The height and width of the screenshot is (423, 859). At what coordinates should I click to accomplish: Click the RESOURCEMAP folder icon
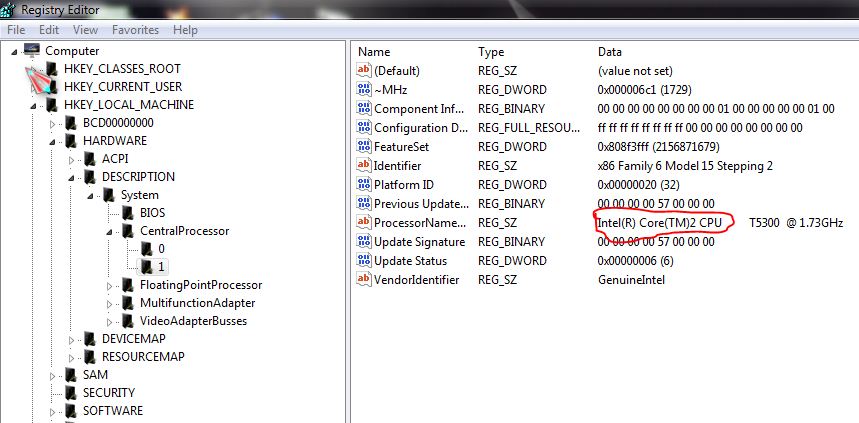pos(89,357)
